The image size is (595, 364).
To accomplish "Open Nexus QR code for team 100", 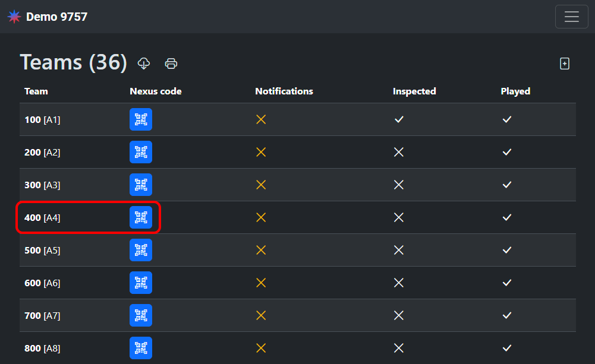I will tap(141, 119).
